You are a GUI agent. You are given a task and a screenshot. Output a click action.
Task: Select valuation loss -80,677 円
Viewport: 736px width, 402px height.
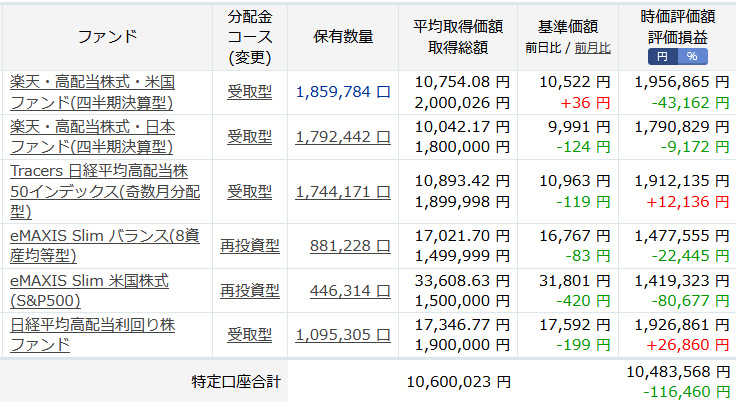(690, 301)
